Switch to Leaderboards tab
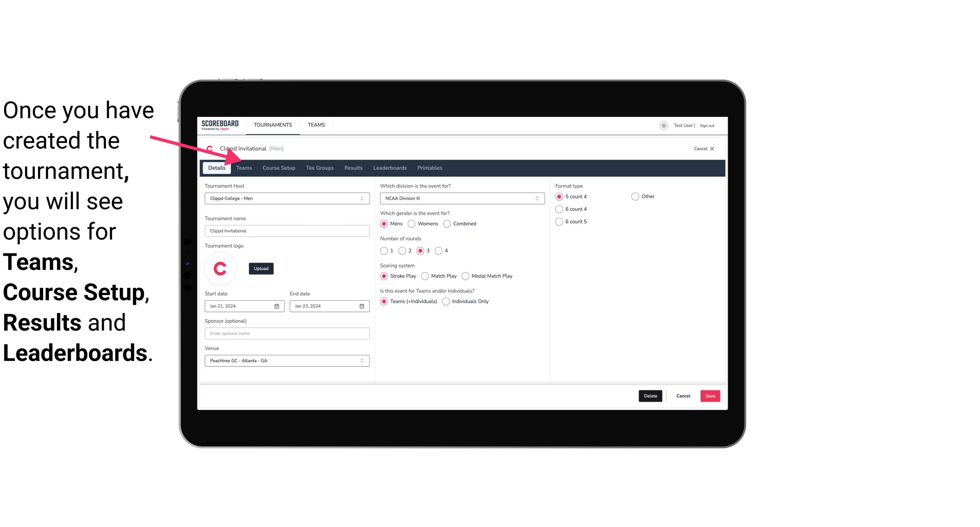Image resolution: width=980 pixels, height=527 pixels. pyautogui.click(x=389, y=167)
